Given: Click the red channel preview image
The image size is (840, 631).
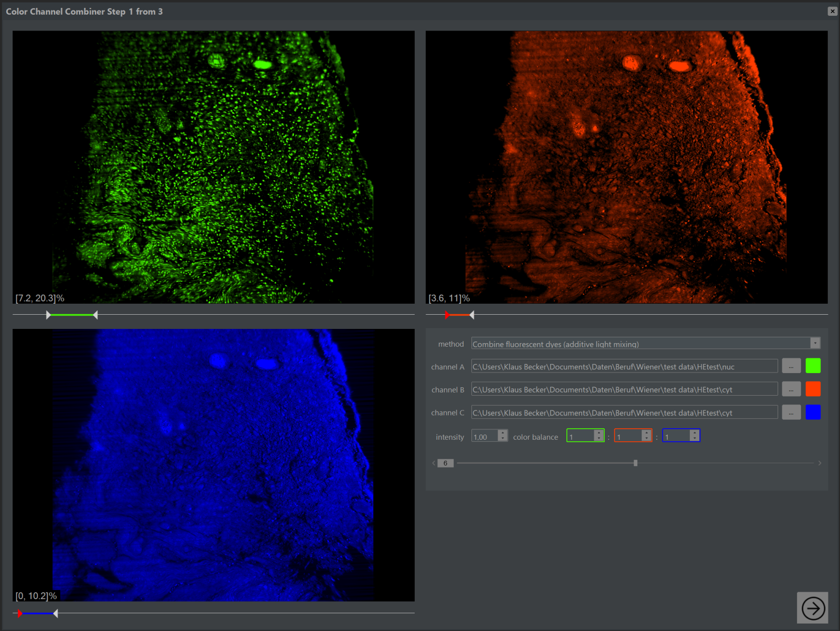Looking at the screenshot, I should click(626, 167).
